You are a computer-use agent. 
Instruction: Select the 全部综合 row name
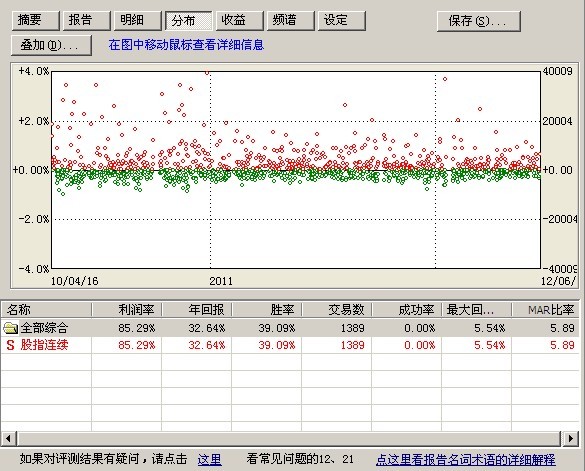click(44, 328)
